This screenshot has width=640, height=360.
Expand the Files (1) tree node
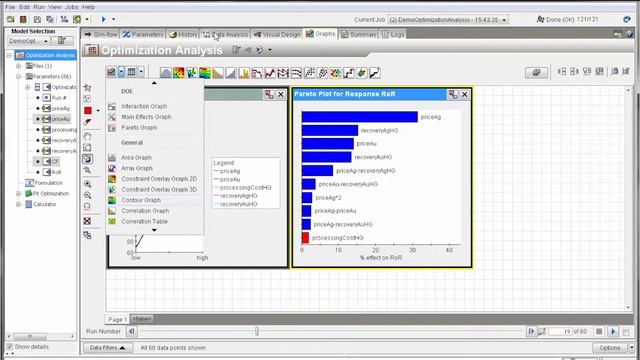point(18,66)
